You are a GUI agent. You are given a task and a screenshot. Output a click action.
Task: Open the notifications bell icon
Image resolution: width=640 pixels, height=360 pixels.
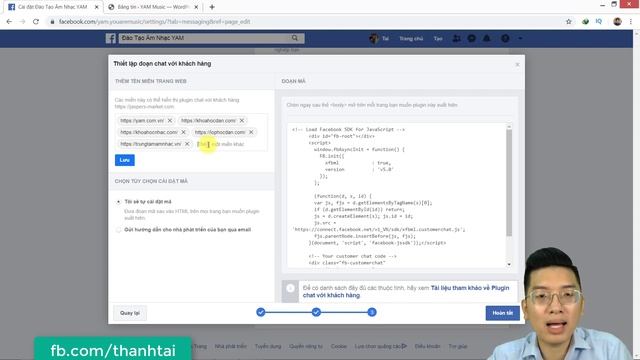[x=487, y=38]
